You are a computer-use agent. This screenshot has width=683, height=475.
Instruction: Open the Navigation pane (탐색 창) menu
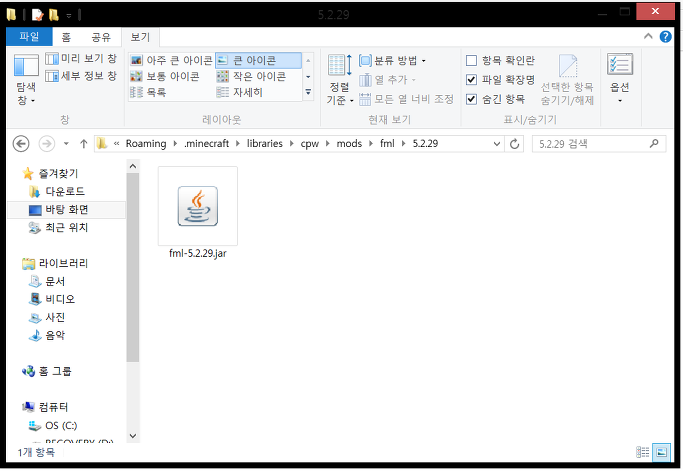click(26, 80)
